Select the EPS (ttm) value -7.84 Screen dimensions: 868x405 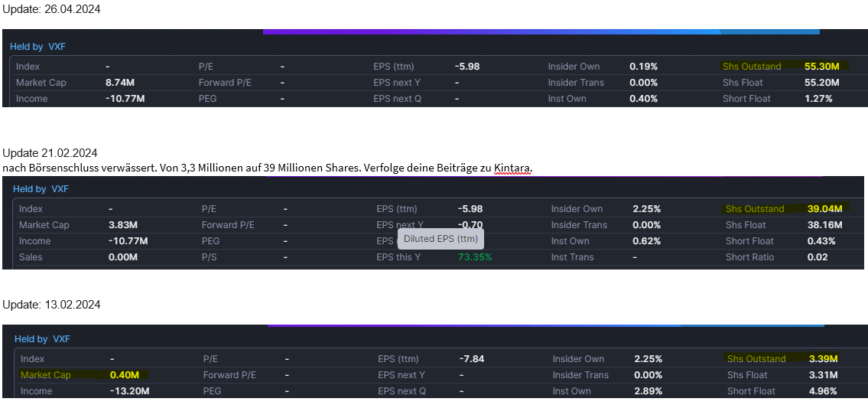click(x=472, y=359)
